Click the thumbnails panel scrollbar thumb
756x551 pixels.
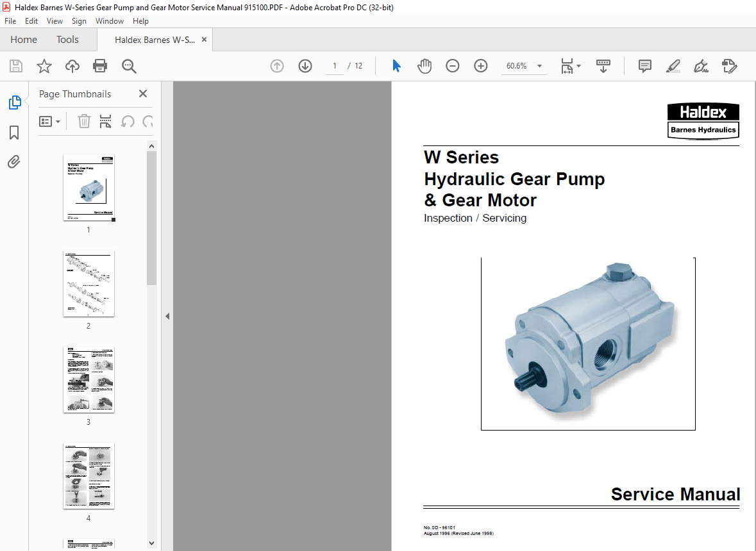point(151,218)
